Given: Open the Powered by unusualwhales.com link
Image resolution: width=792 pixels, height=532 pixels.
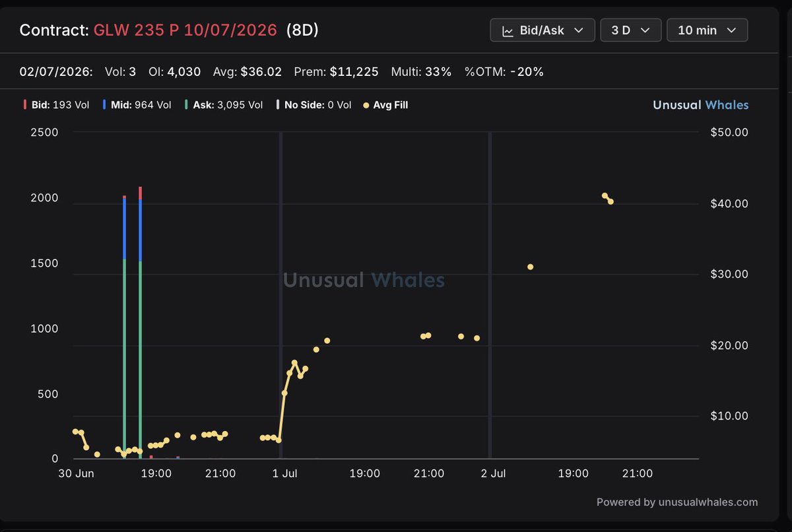Looking at the screenshot, I should [x=677, y=502].
